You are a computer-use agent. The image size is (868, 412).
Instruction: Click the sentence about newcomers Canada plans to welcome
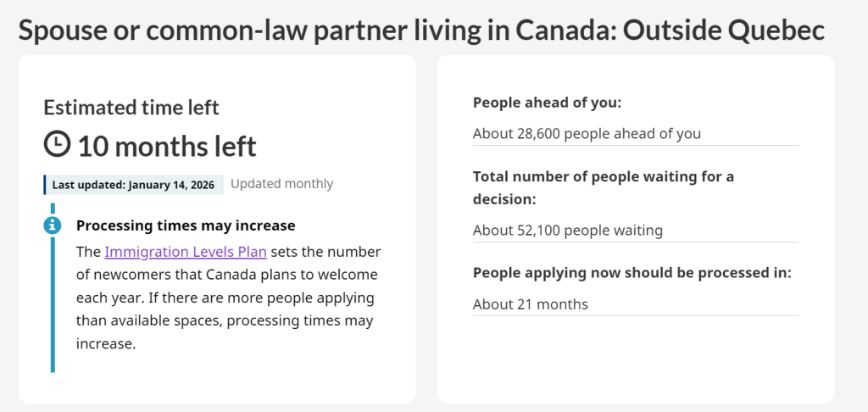227,275
